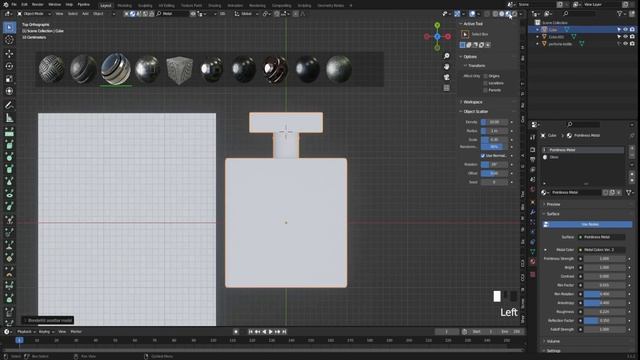Click the Blender logo icon

tap(6, 5)
